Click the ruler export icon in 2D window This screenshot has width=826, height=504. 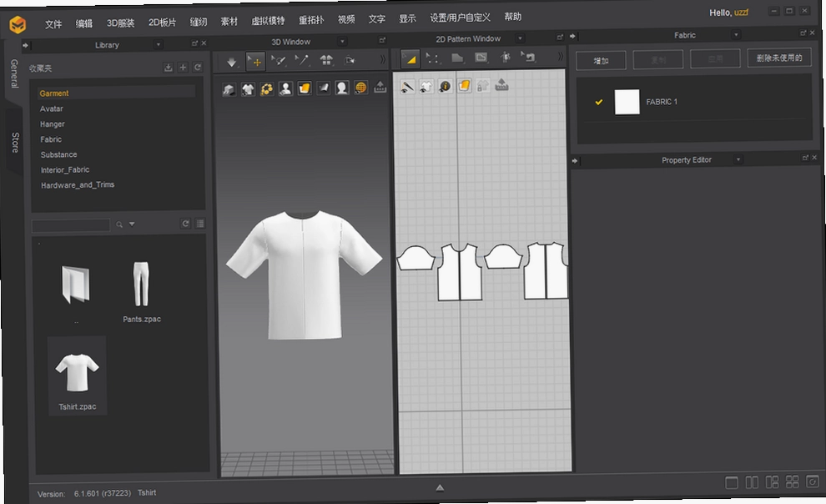[x=501, y=84]
